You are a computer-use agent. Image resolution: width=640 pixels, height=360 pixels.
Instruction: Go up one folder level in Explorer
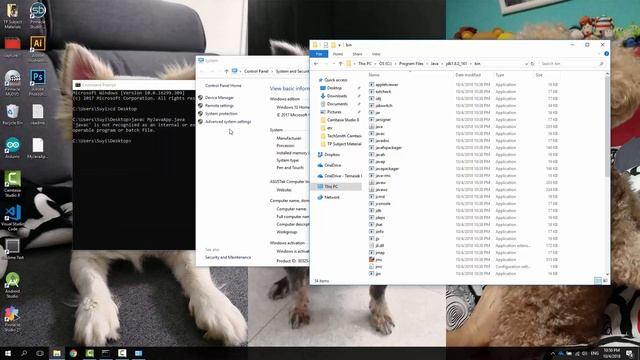pyautogui.click(x=340, y=64)
